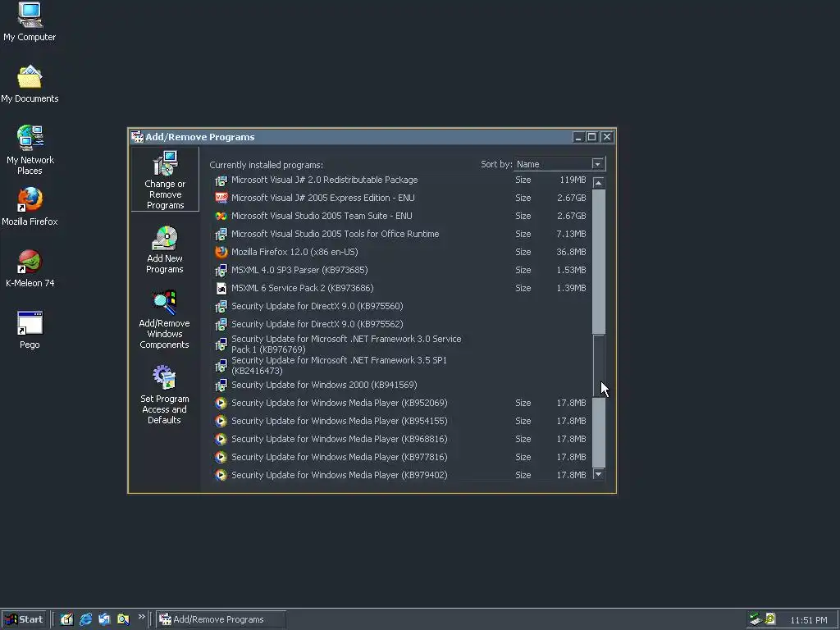
Task: Click the MSXML 4.0 SP3 Parser icon
Action: point(221,270)
